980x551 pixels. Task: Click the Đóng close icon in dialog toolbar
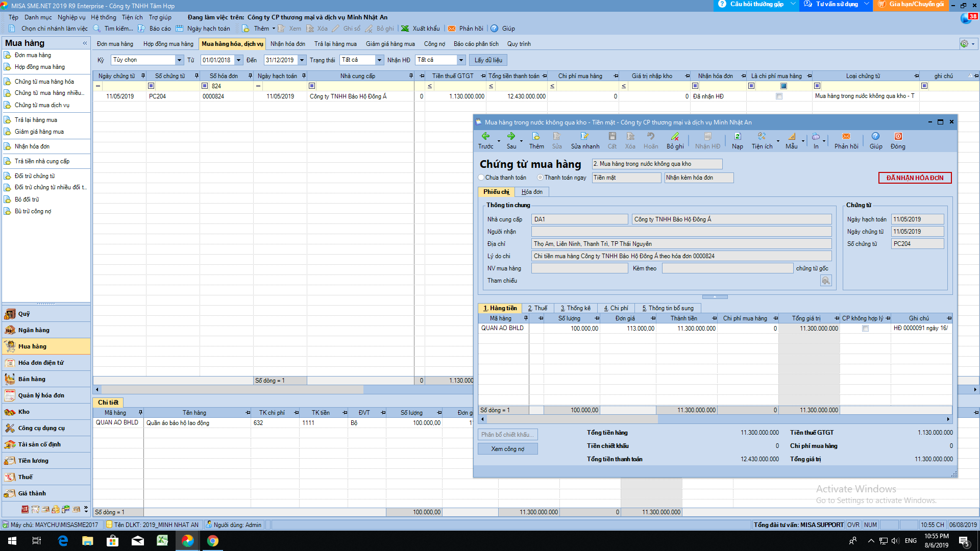[x=898, y=137]
